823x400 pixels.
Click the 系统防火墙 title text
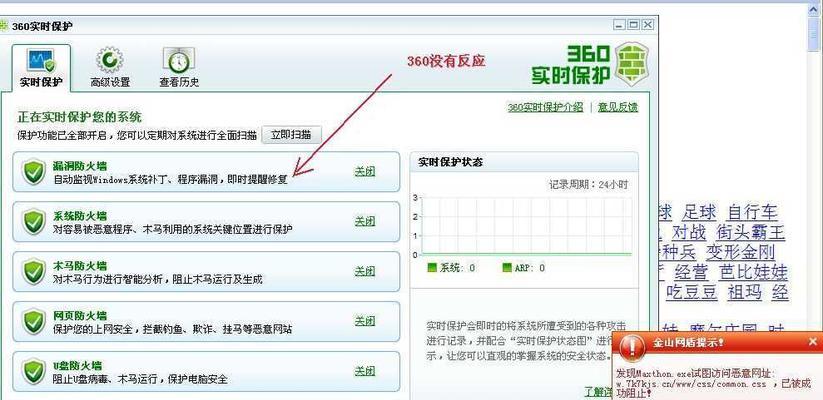coord(80,216)
